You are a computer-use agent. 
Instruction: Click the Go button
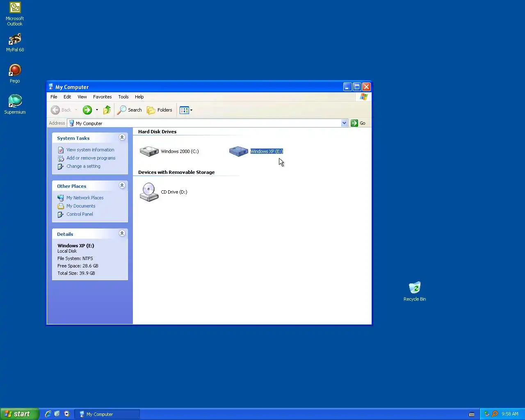[358, 123]
